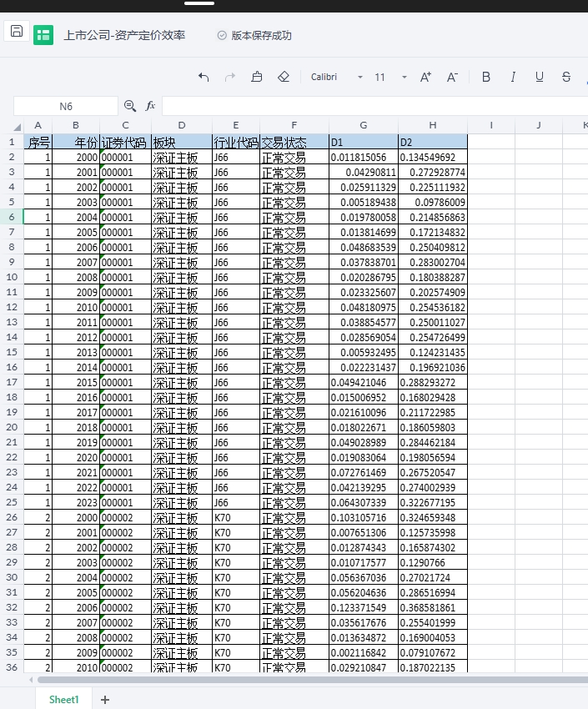The height and width of the screenshot is (709, 588).
Task: Click the version saved checkmark icon
Action: [x=222, y=35]
